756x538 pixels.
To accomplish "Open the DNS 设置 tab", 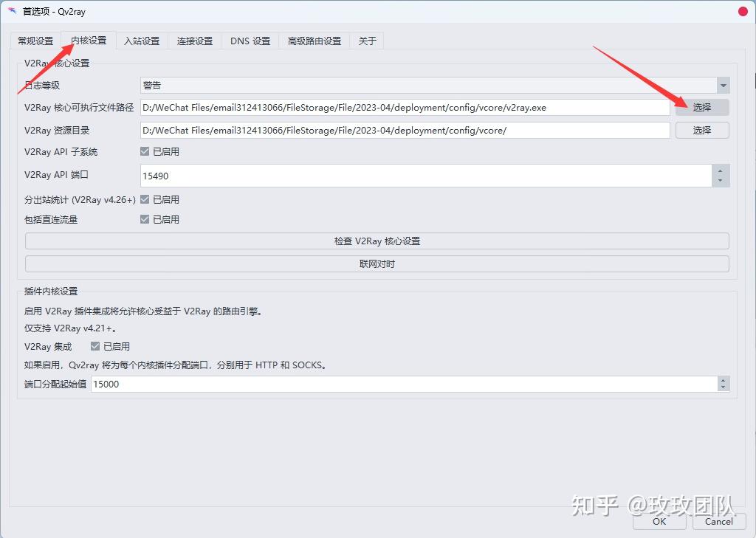I will (250, 41).
